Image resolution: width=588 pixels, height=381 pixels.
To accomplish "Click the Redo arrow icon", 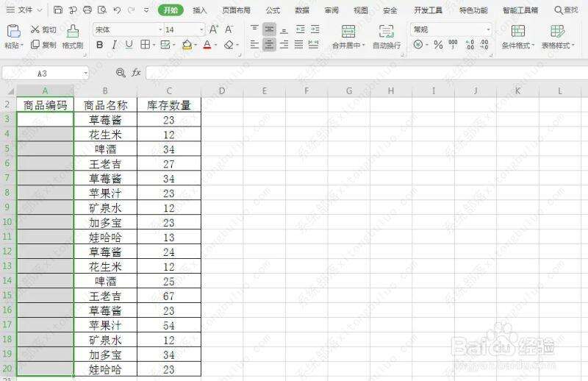I will click(132, 10).
